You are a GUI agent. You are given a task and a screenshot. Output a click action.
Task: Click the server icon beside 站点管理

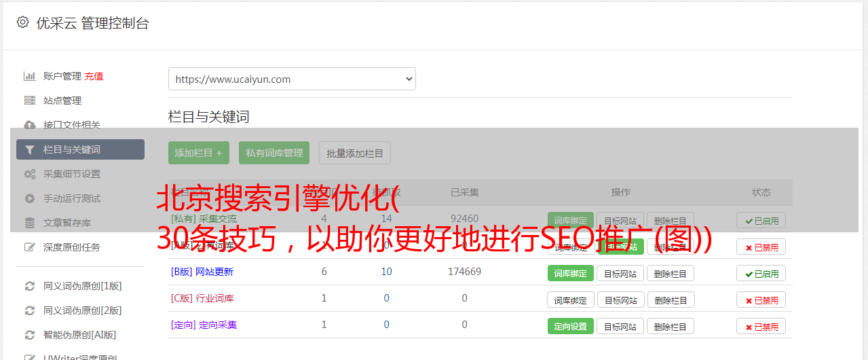30,101
